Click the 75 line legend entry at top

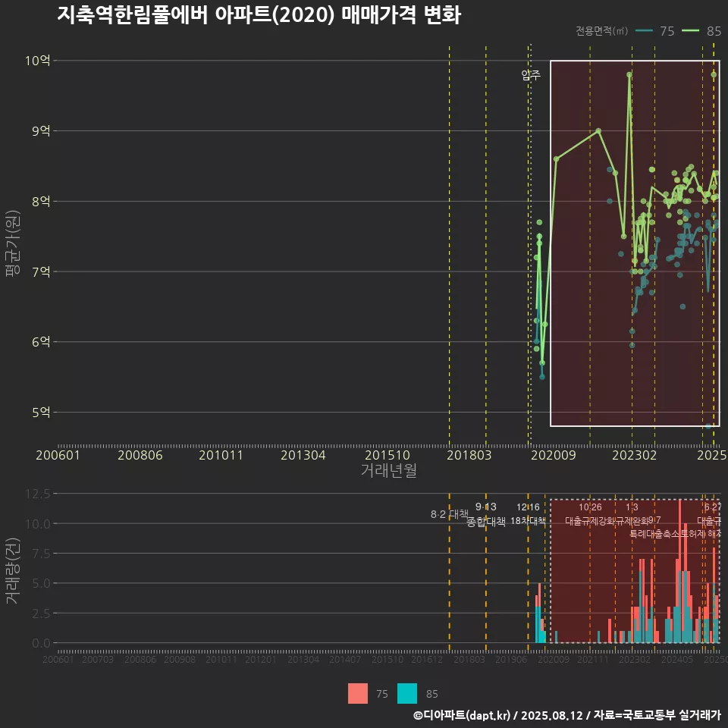(x=654, y=30)
